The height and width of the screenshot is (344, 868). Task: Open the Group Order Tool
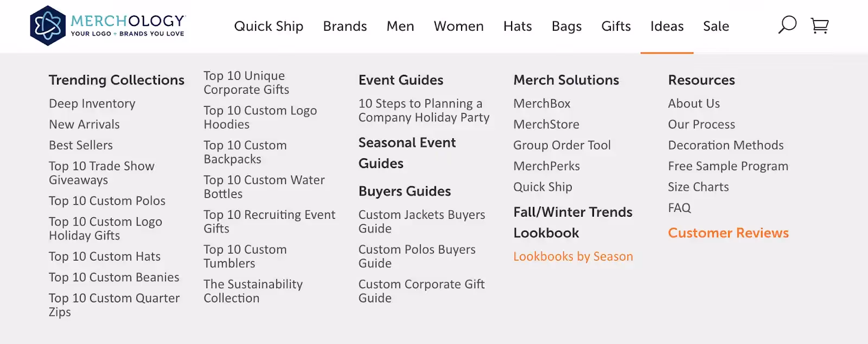coord(561,145)
